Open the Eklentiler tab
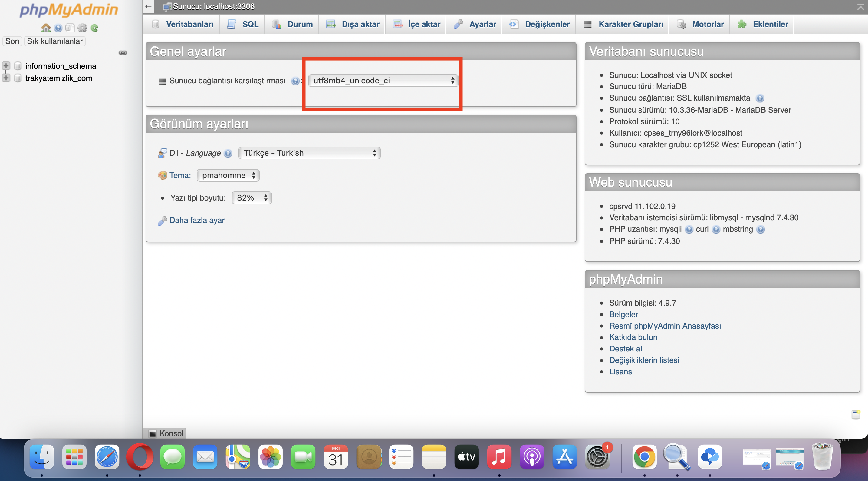Viewport: 868px width, 481px height. click(x=762, y=24)
